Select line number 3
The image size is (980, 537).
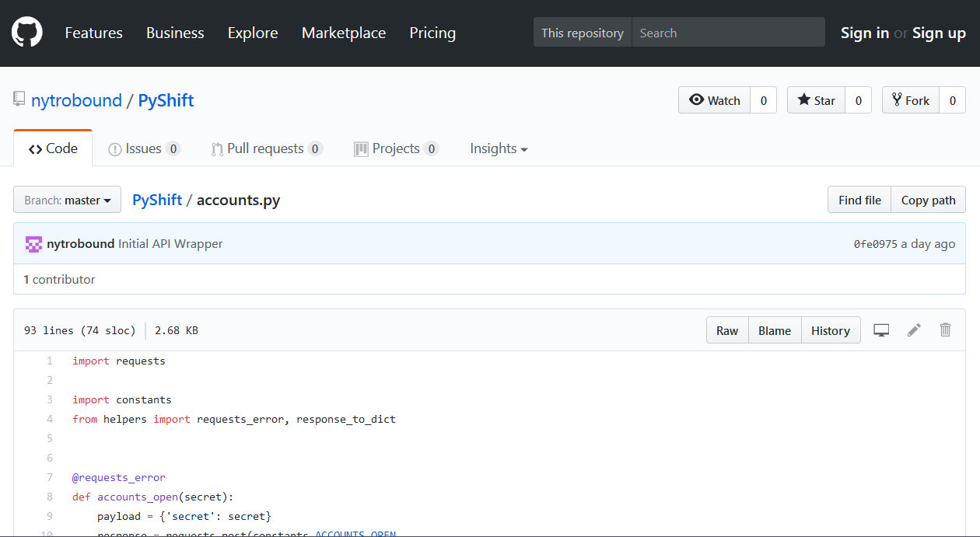(x=50, y=399)
